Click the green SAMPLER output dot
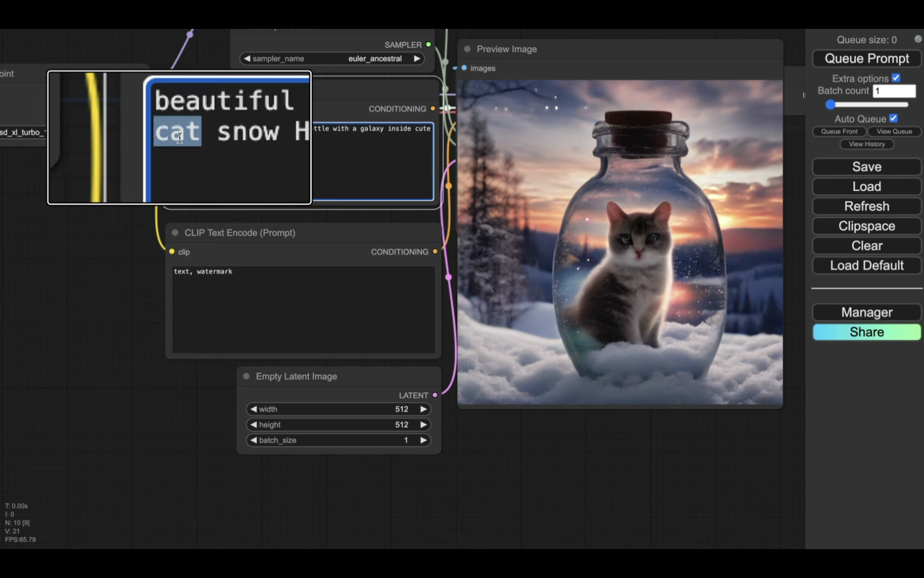924x578 pixels. 428,45
